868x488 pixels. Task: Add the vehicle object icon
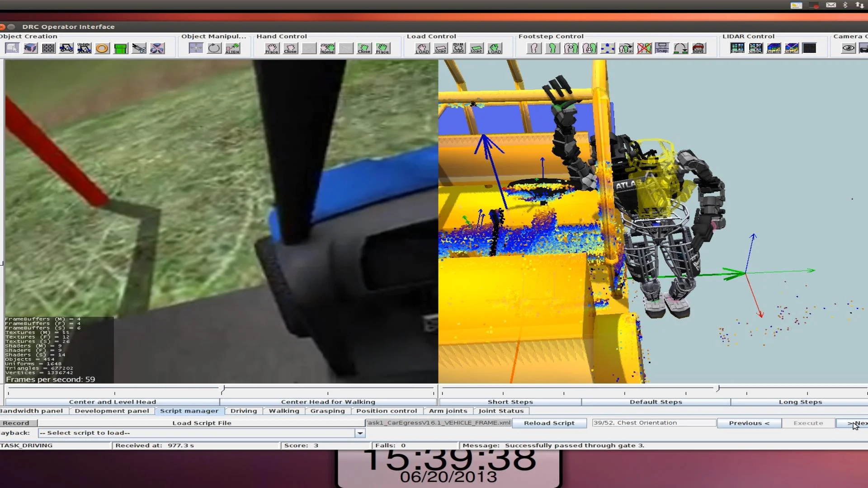(x=66, y=48)
